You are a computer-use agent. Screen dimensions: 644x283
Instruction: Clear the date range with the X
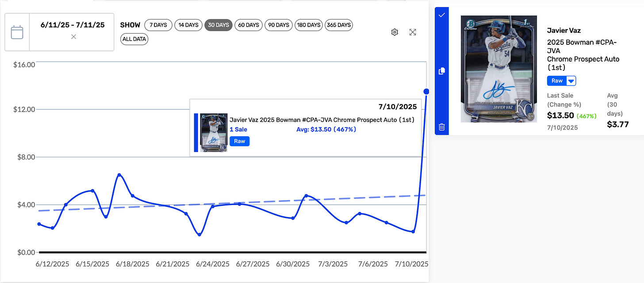(73, 37)
